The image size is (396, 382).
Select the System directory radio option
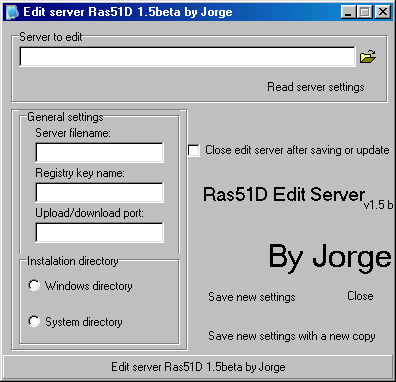[x=34, y=322]
